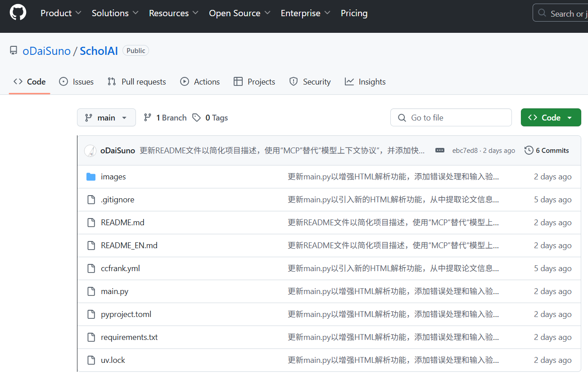Open the Security tab
This screenshot has width=588, height=375.
(x=310, y=82)
